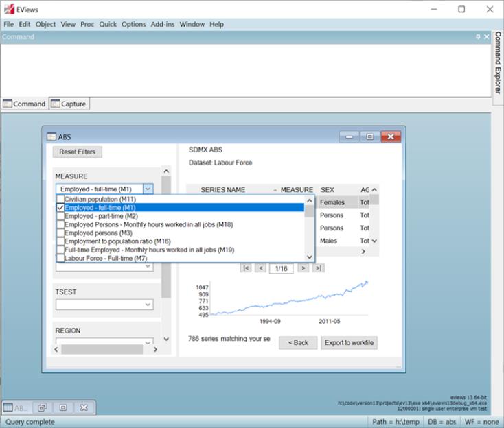This screenshot has width=504, height=428.
Task: Go to the next series page
Action: (303, 268)
